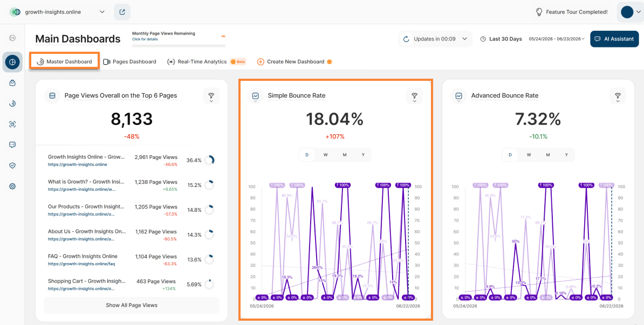
Task: Select M interval on Advanced Bounce Rate
Action: [x=548, y=155]
